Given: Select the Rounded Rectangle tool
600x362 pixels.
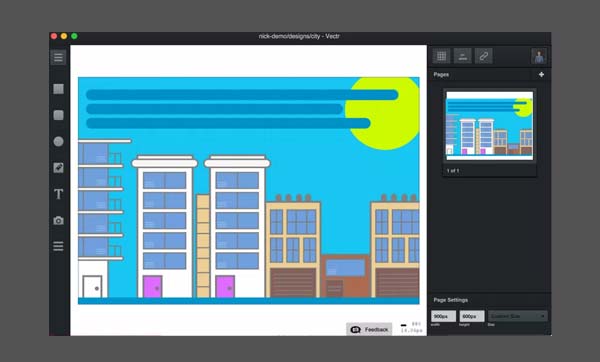Looking at the screenshot, I should [59, 115].
